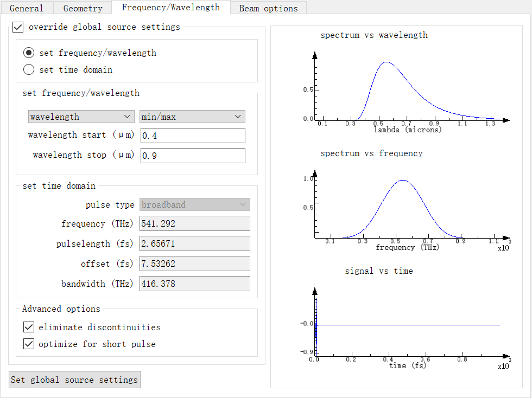Viewport: 532px width, 398px height.
Task: Choose the set time domain option
Action: pyautogui.click(x=29, y=69)
